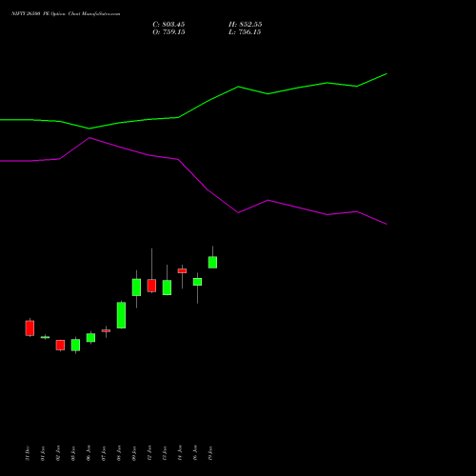The width and height of the screenshot is (476, 476).
Task: Select the open value 'O: 759.15'
Action: pyautogui.click(x=169, y=32)
